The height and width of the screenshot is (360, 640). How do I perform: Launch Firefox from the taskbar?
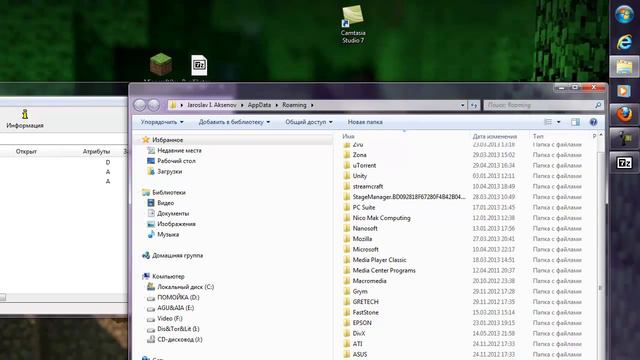624,115
